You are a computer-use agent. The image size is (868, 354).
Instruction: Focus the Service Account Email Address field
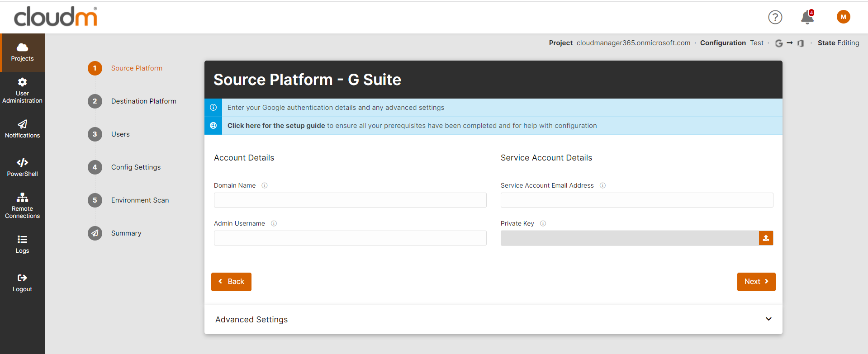(637, 200)
